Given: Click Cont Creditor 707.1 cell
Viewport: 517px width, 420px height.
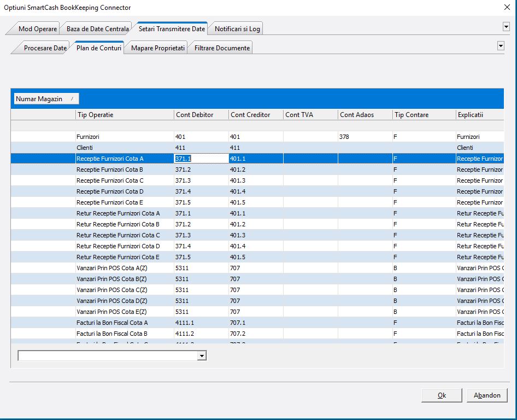Looking at the screenshot, I should point(256,322).
